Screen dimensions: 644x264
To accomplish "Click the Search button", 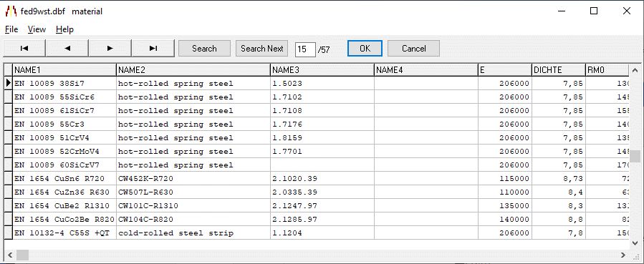I will coord(204,49).
